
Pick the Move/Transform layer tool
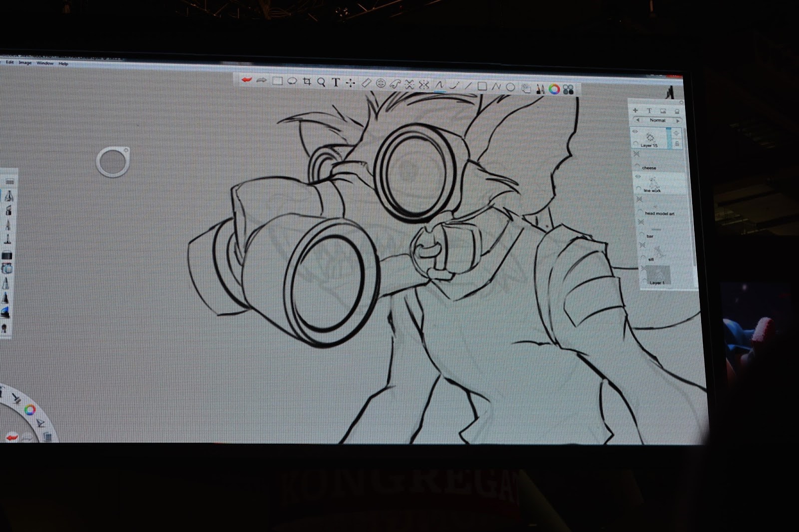[x=350, y=83]
